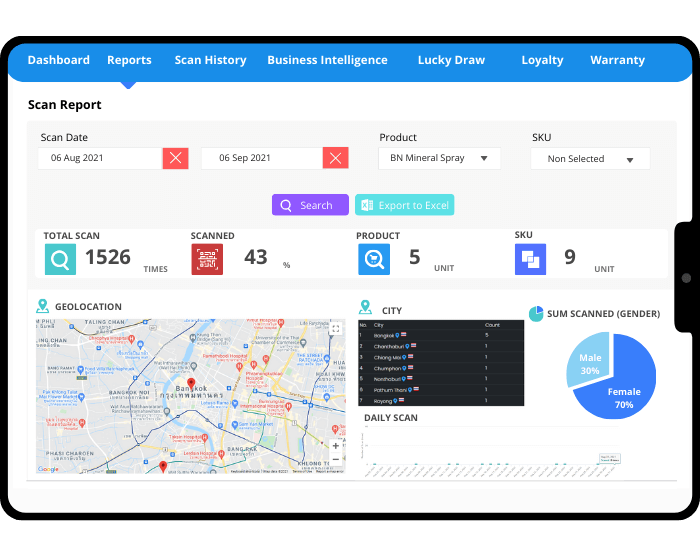
Task: Open the Product dropdown showing BN Mineral Spray
Action: click(439, 158)
